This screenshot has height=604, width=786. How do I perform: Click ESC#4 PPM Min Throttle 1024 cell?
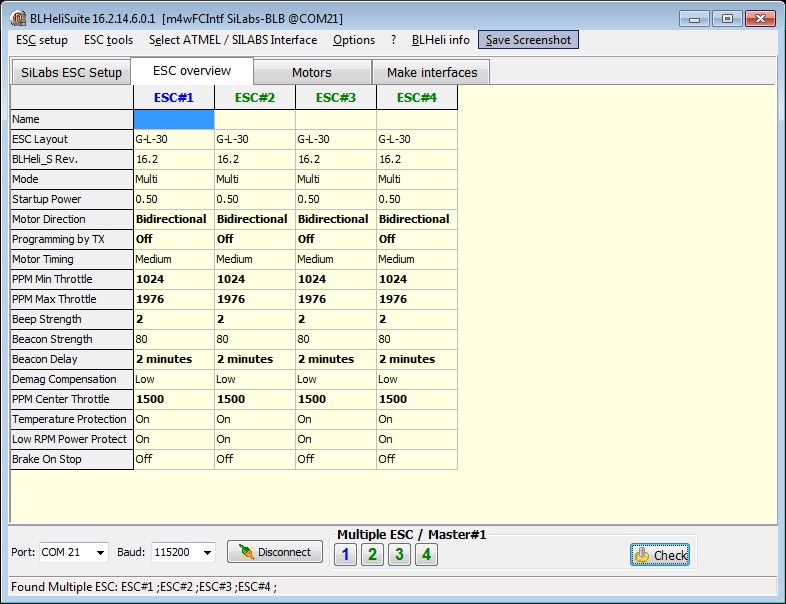417,279
